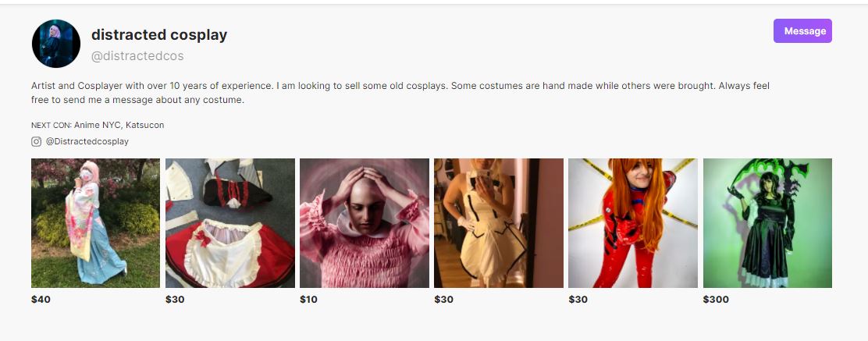Click the $300 price label
Image resolution: width=868 pixels, height=341 pixels.
pyautogui.click(x=716, y=300)
